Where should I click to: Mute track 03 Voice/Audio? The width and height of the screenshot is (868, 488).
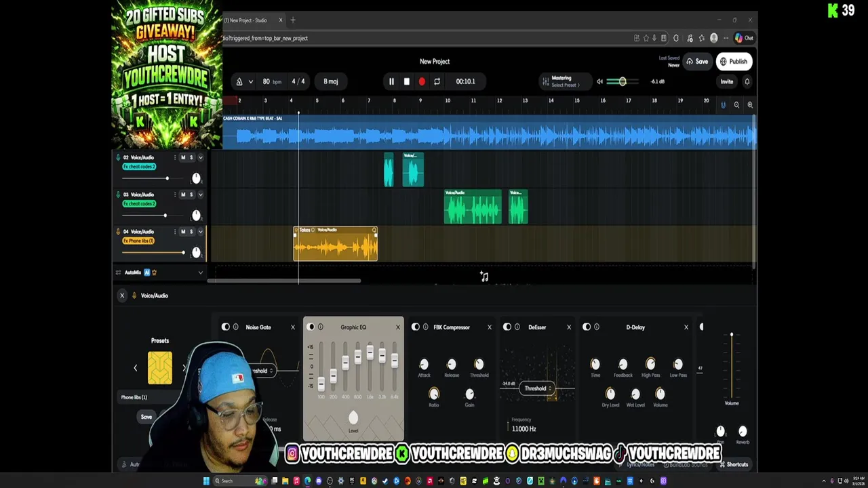pyautogui.click(x=182, y=195)
